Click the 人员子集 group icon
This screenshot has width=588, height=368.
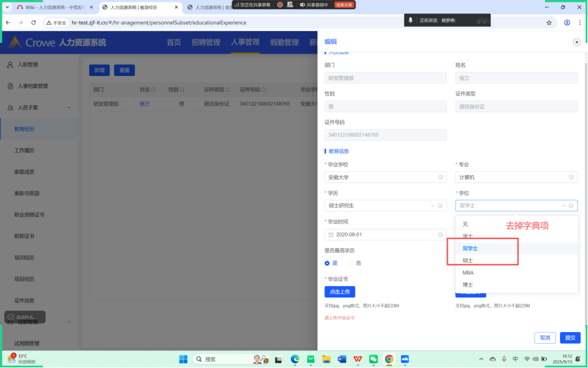(x=10, y=108)
